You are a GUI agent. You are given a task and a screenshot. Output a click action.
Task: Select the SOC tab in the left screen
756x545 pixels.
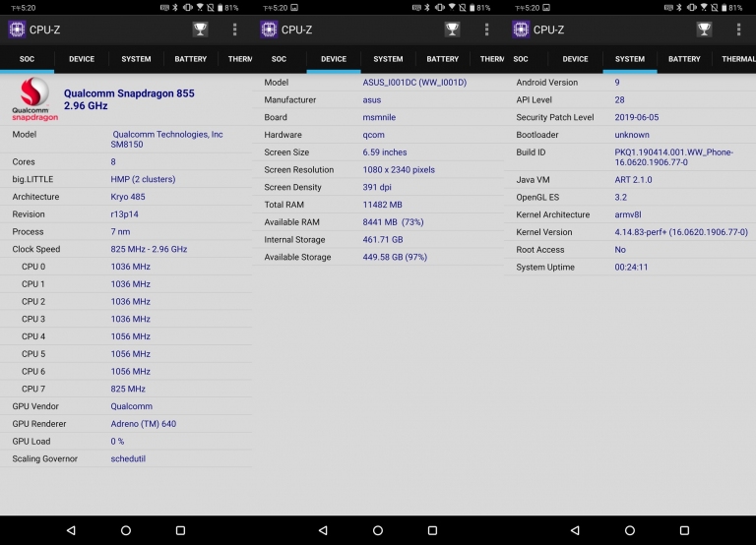pyautogui.click(x=27, y=59)
